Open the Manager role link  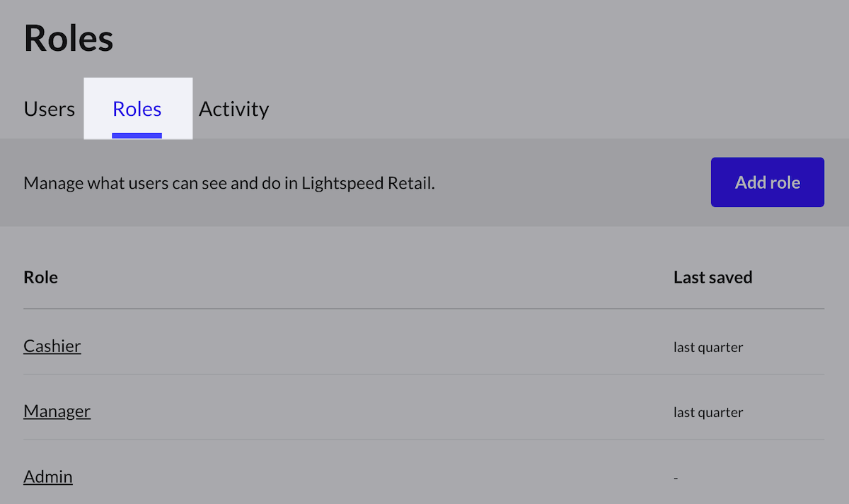(57, 411)
